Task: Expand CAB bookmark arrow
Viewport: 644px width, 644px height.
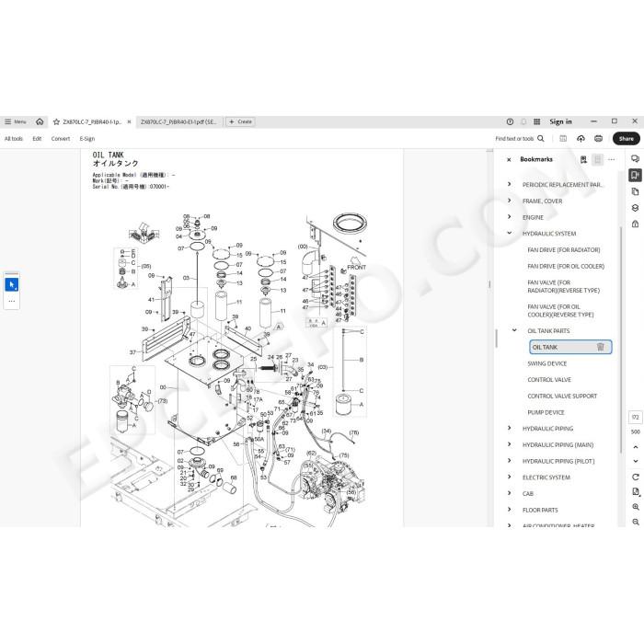Action: pos(510,493)
